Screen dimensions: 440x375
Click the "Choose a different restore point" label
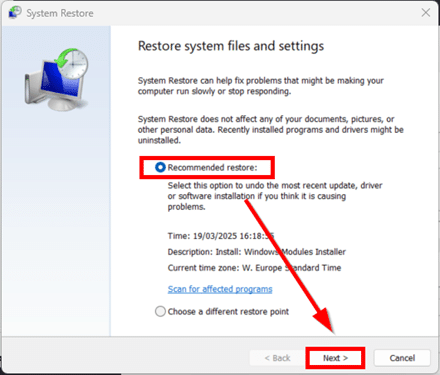[228, 312]
